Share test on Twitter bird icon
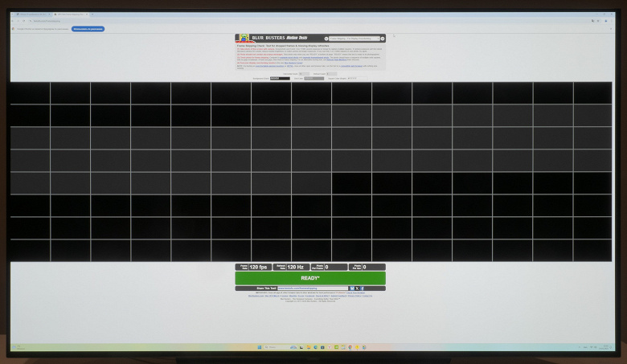 [352, 288]
